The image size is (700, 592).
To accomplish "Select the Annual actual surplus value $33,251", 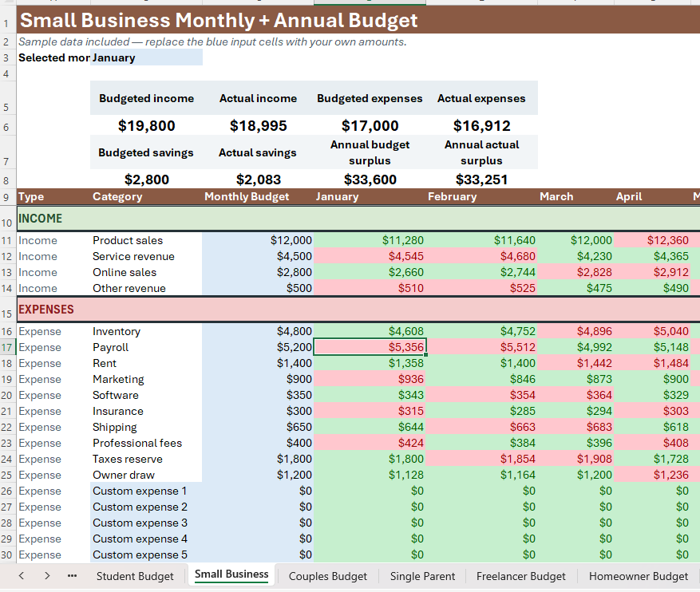I will tap(481, 180).
